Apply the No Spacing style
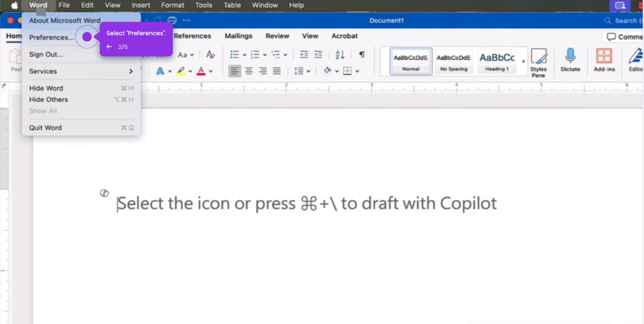Viewport: 644px width, 324px height. (x=454, y=62)
